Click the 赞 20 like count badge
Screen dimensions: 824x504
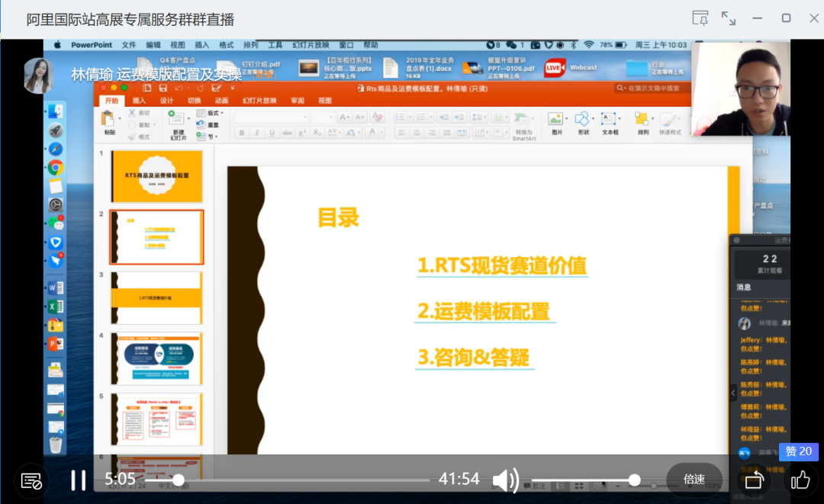coord(799,451)
